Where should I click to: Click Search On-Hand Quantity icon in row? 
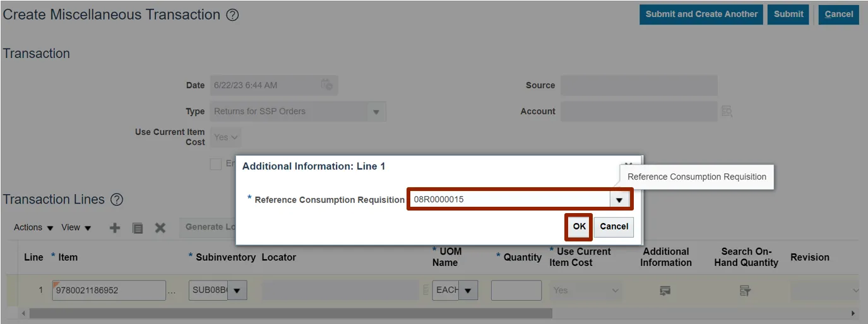[746, 290]
